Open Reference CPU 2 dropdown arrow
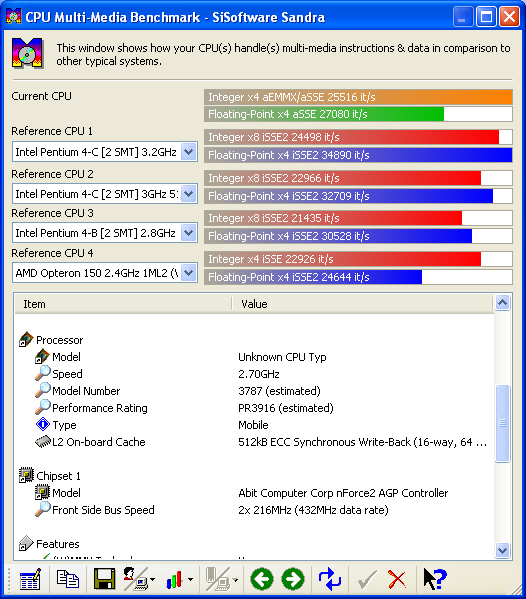The width and height of the screenshot is (526, 599). pos(188,194)
